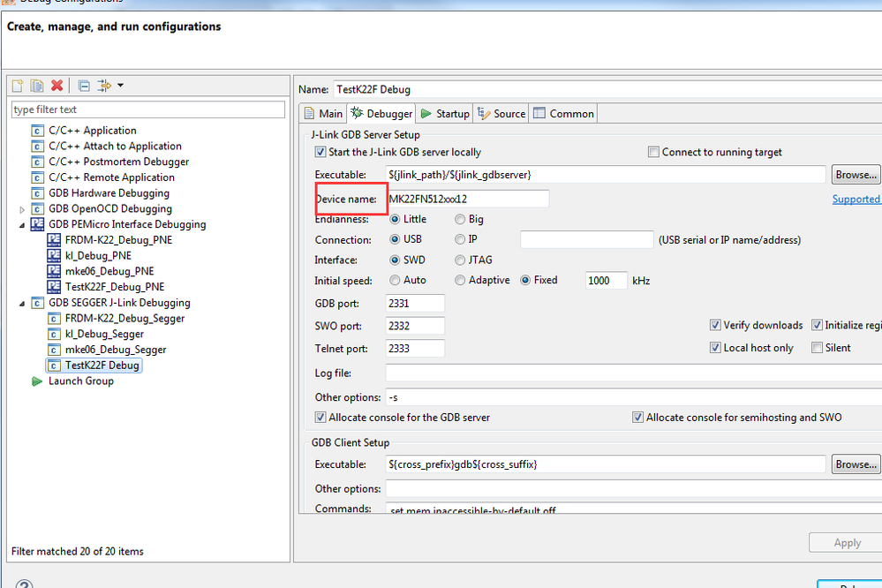
Task: Click the GDB Hardware Debugging icon
Action: coord(37,193)
